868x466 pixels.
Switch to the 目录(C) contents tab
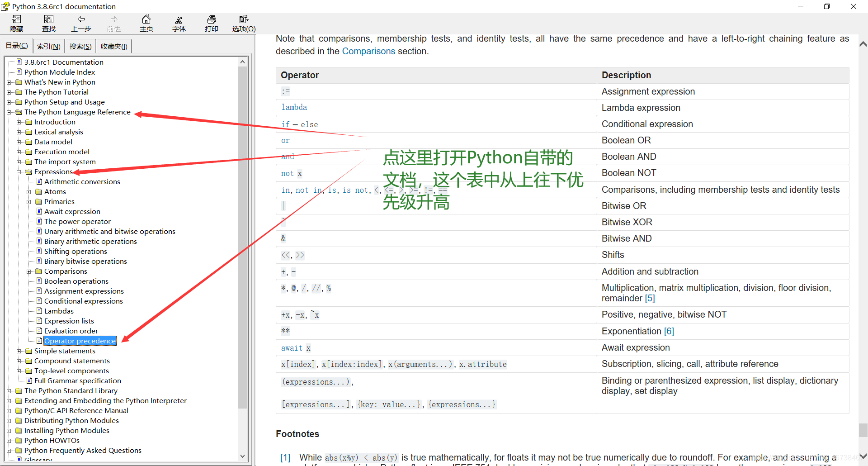click(x=17, y=46)
